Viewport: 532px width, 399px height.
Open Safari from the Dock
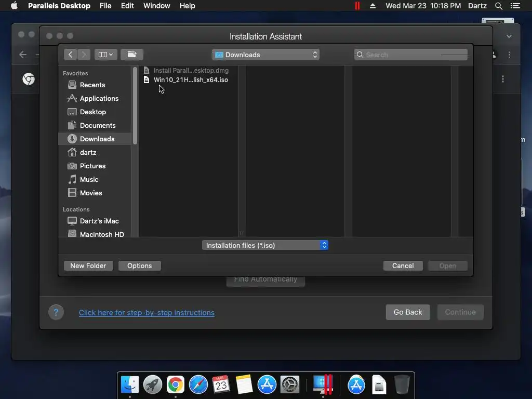198,385
